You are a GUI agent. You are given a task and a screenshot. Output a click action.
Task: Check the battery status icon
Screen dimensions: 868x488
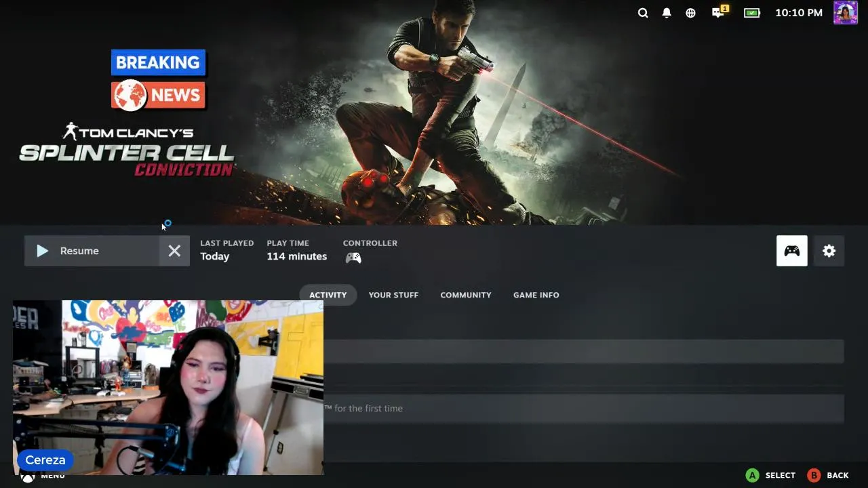tap(752, 13)
